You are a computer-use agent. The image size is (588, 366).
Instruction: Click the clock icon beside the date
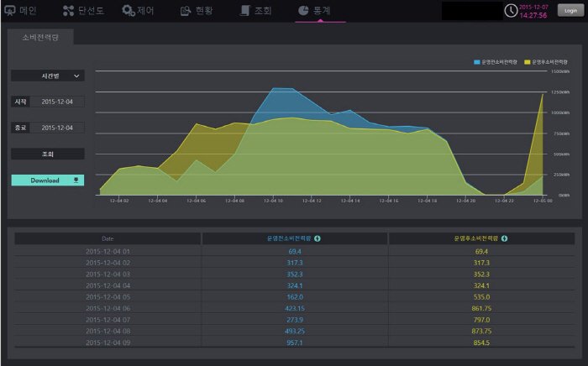pyautogui.click(x=511, y=10)
